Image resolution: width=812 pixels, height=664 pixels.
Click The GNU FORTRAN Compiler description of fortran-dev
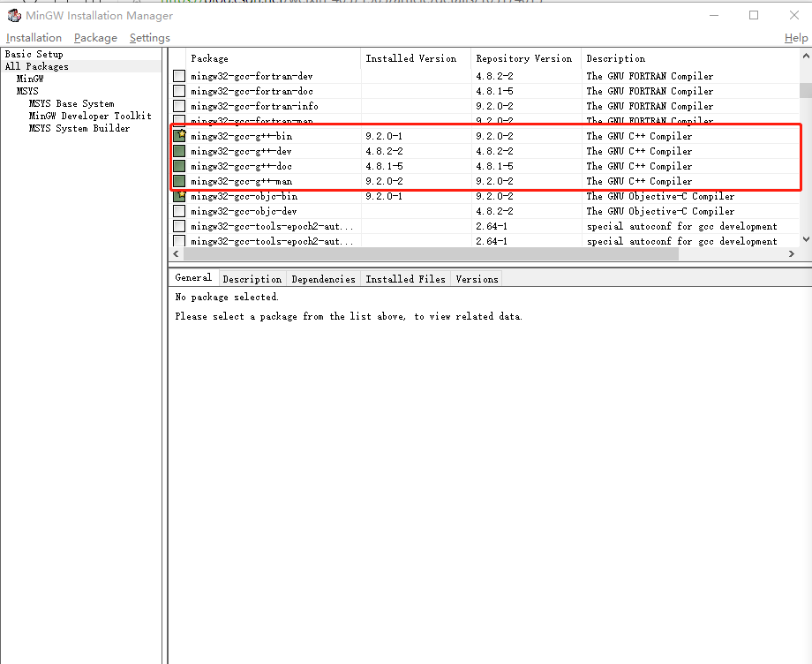(650, 76)
